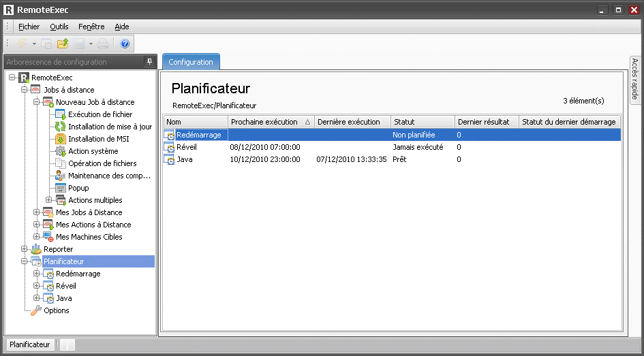This screenshot has width=644, height=356.
Task: Click the Java row icon in the list
Action: 169,159
